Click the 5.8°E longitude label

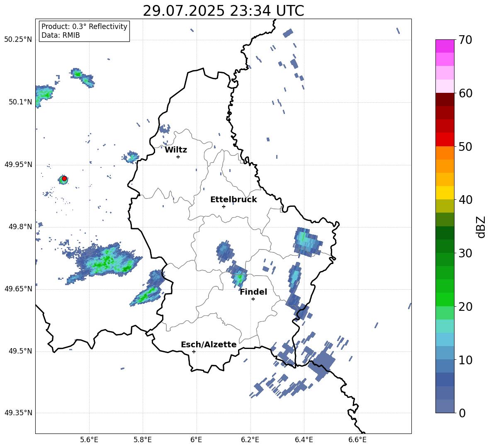point(143,440)
